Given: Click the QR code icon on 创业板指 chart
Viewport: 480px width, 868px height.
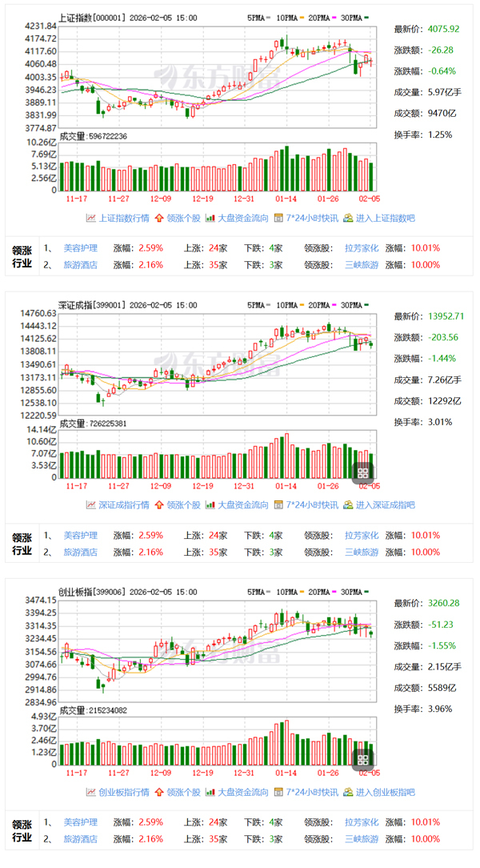Looking at the screenshot, I should [363, 759].
